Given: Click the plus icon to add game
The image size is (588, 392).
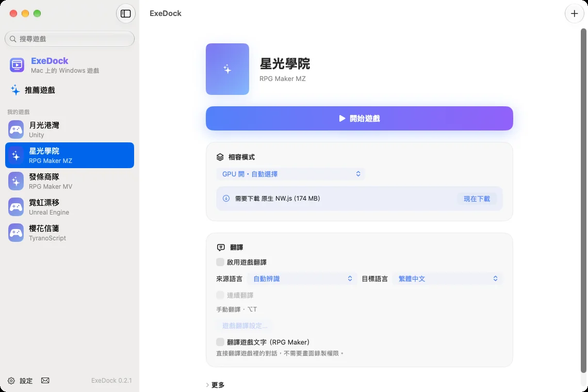Looking at the screenshot, I should (574, 13).
